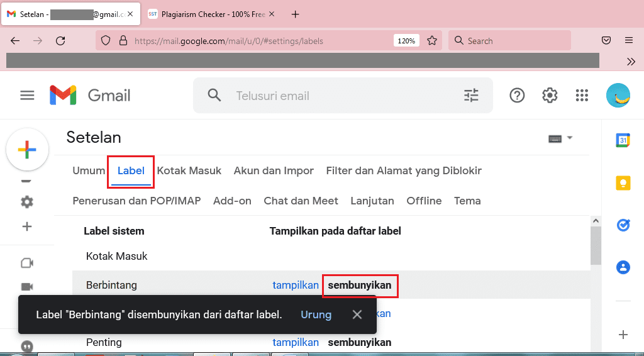Select sembunyikan for the Berbintang label
The image size is (644, 356).
click(x=360, y=285)
